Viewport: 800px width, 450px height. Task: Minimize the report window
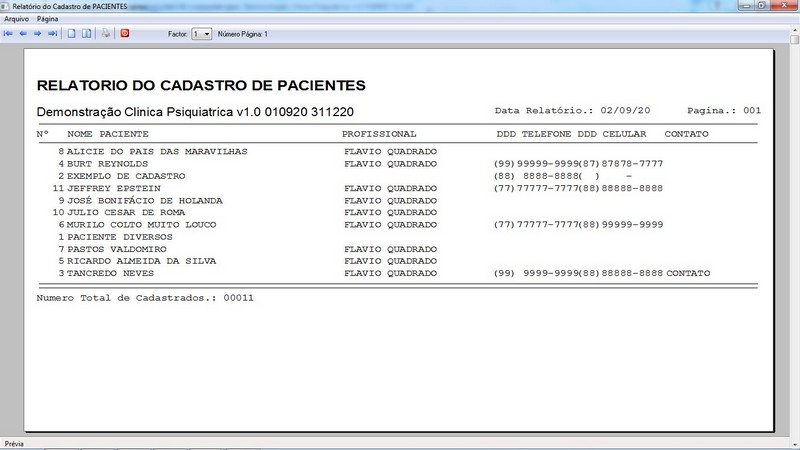[x=746, y=5]
